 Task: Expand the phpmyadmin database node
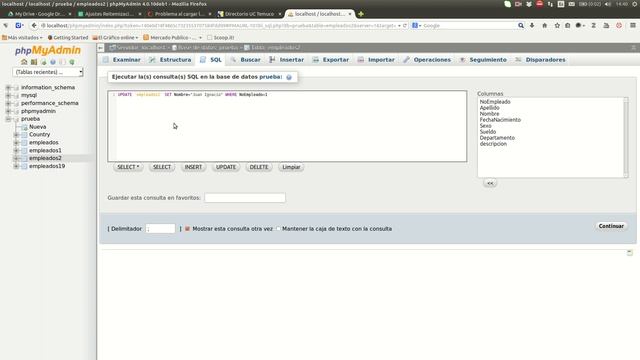[x=8, y=111]
